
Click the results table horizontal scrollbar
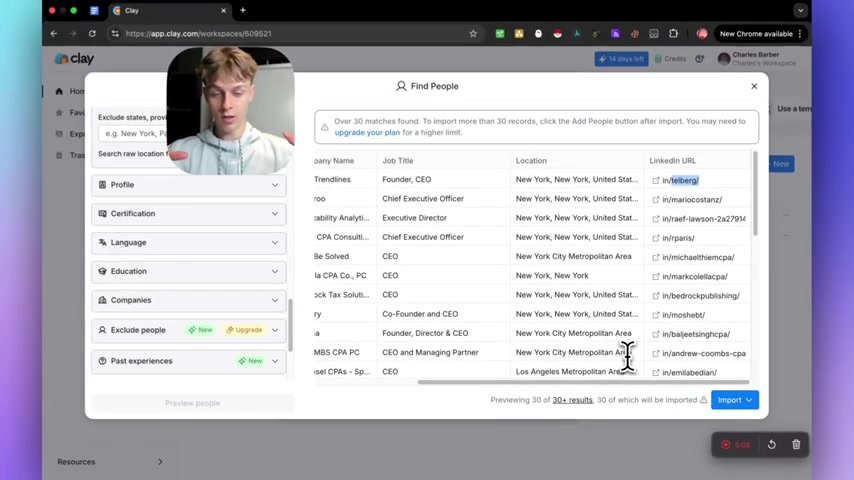(x=583, y=382)
